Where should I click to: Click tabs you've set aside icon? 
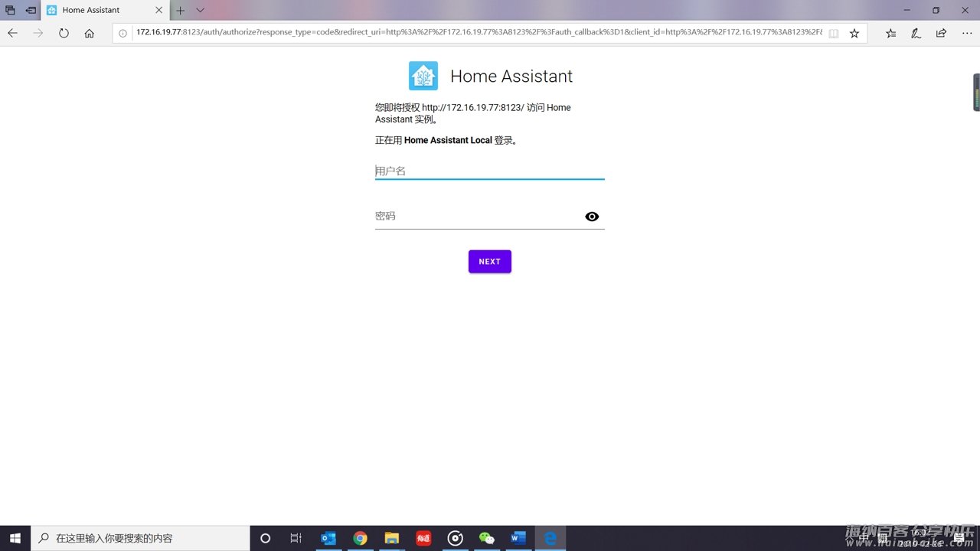point(11,11)
